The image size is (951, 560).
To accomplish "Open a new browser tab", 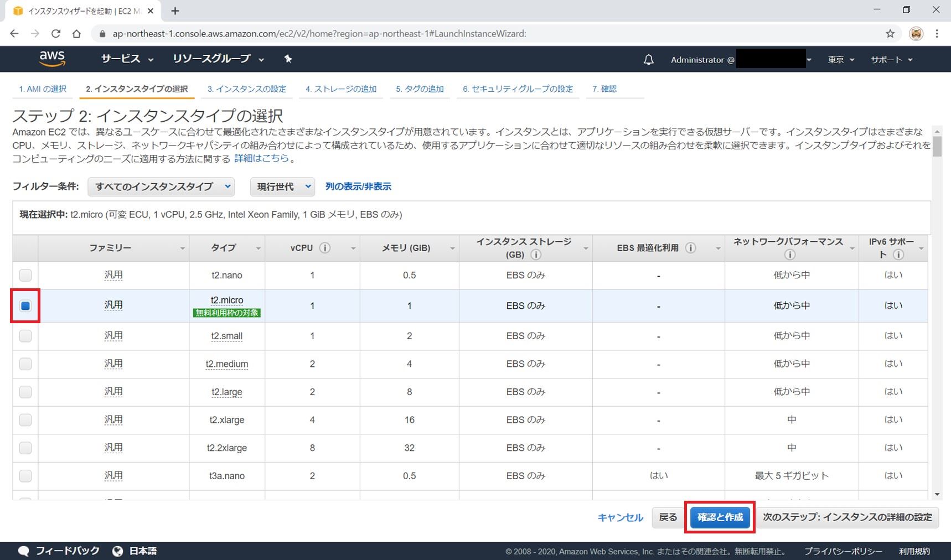I will (175, 11).
